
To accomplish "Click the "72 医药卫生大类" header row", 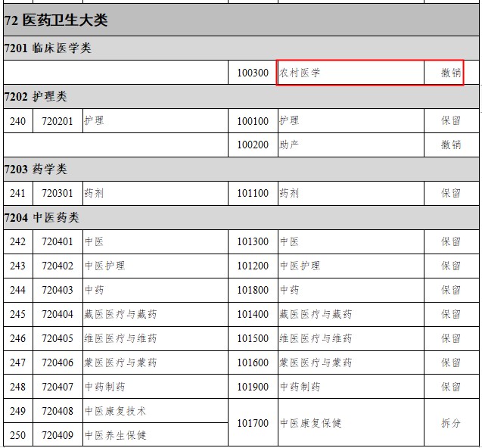I will 57,20.
